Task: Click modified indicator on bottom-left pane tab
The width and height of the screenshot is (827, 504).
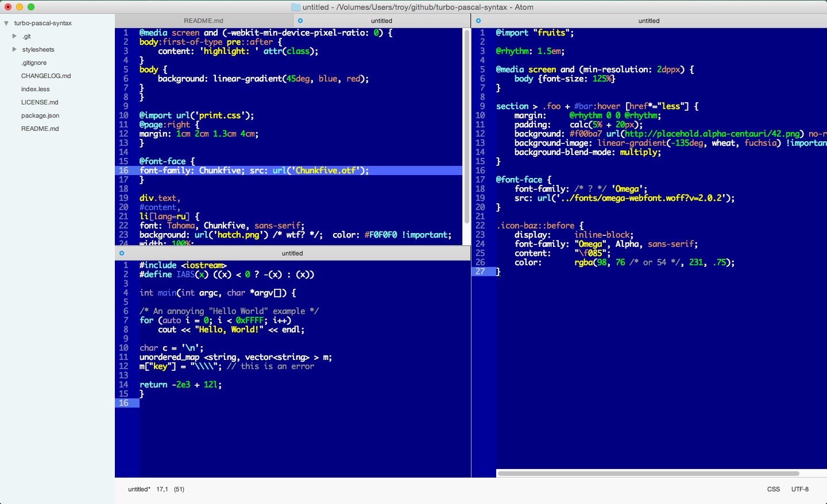Action: tap(122, 253)
